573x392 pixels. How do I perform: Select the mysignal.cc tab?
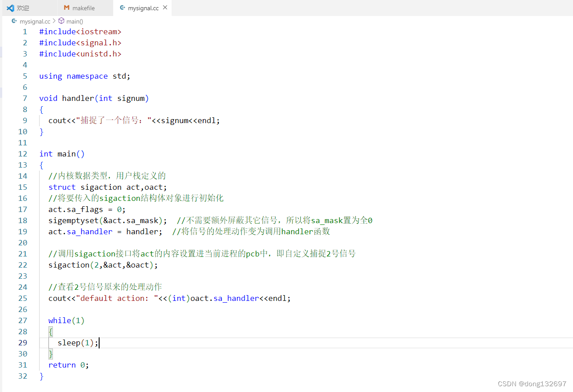pos(143,8)
